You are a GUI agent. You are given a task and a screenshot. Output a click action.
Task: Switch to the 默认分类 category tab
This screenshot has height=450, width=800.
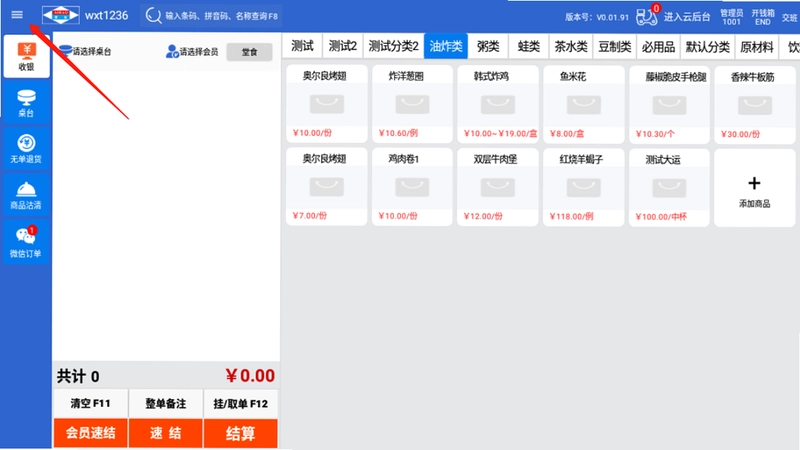click(x=707, y=47)
